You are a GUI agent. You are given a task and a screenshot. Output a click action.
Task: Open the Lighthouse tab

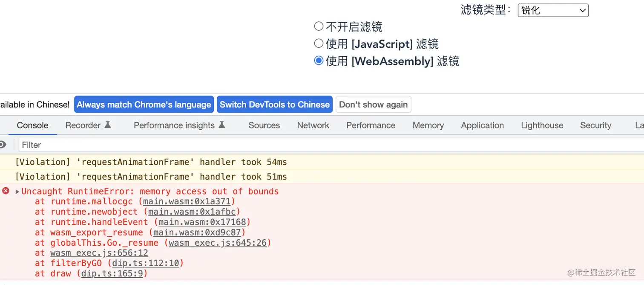point(542,125)
